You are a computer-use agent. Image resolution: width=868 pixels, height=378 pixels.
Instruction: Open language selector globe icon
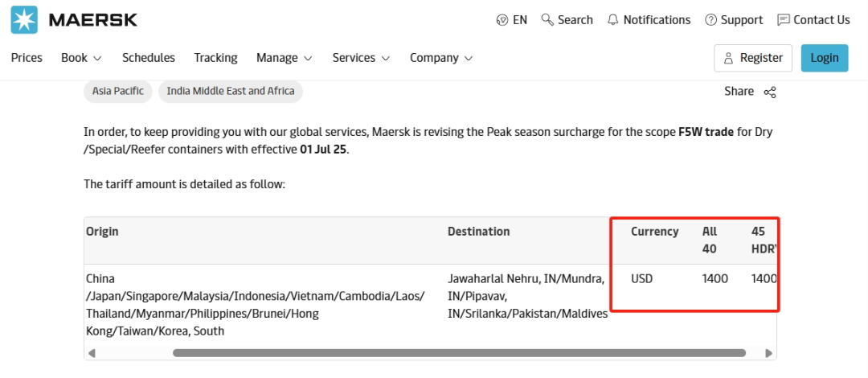(x=502, y=20)
